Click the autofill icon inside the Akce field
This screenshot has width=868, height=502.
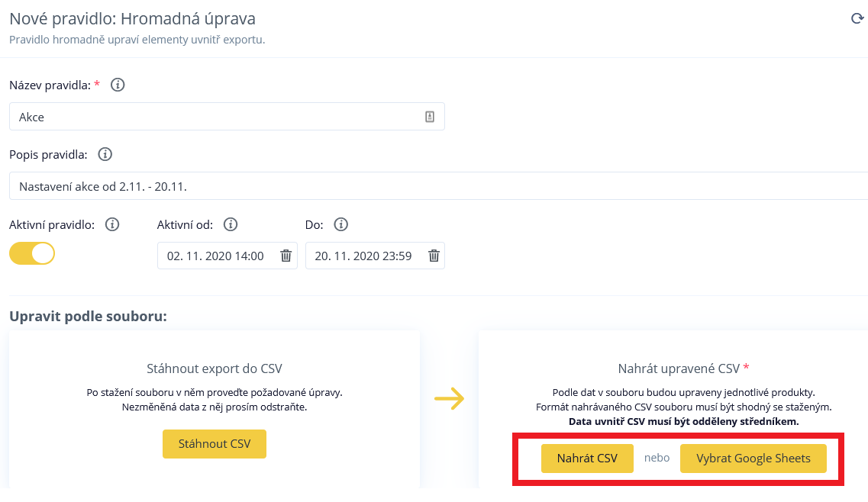click(x=429, y=117)
